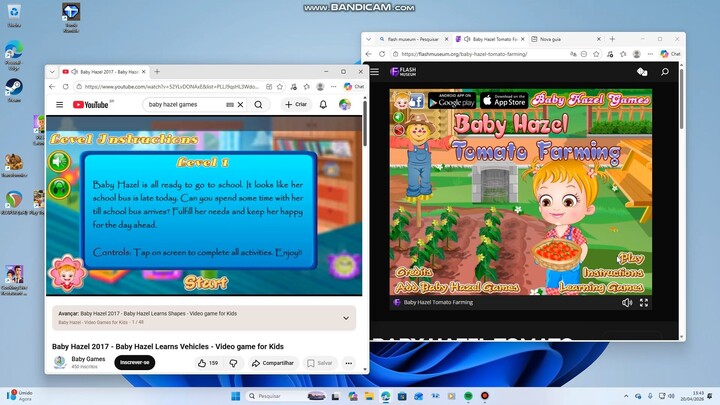Open Flash Museum hamburger menu
Viewport: 720px width, 405px height.
375,72
